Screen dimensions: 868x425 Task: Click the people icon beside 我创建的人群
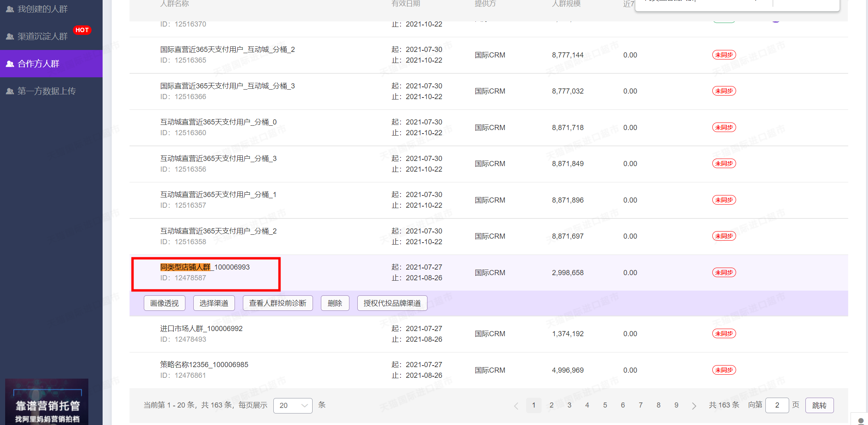[10, 9]
